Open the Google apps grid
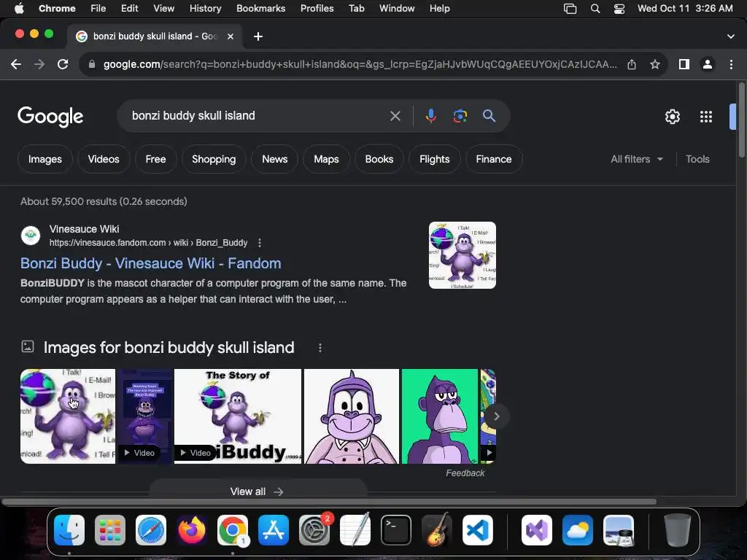The height and width of the screenshot is (560, 747). point(706,117)
